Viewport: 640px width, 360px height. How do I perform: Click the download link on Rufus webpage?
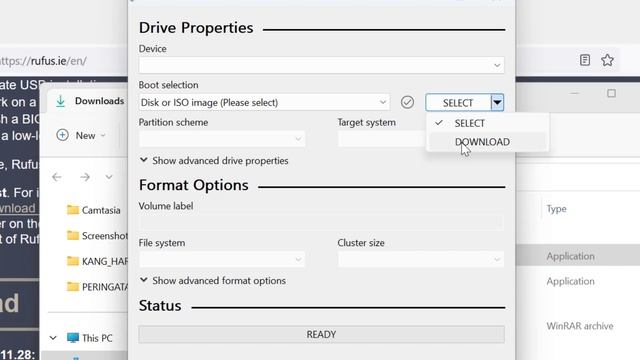[18, 208]
